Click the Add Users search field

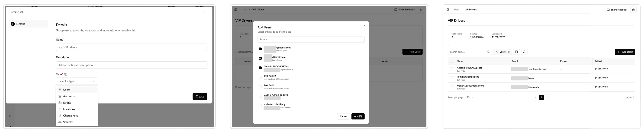coord(311,39)
